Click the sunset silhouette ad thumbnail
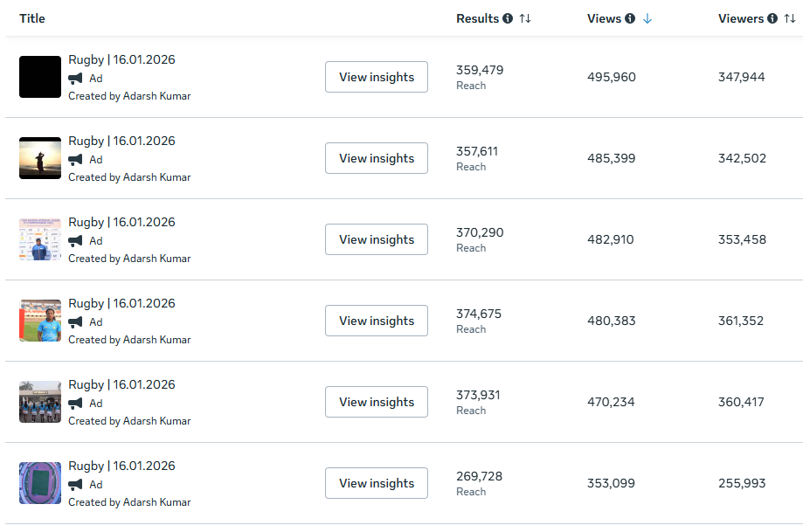 (x=40, y=158)
